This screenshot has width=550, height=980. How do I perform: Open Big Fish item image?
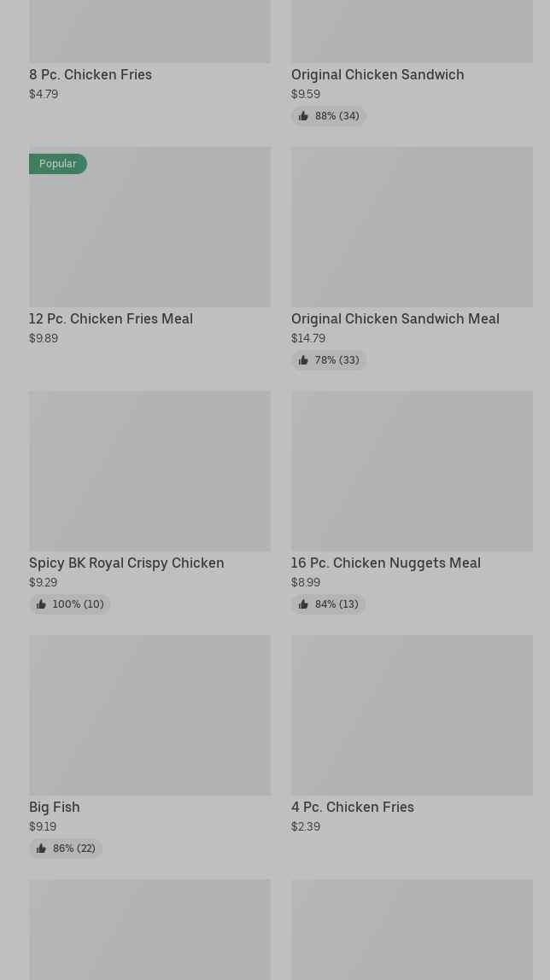[x=149, y=715]
